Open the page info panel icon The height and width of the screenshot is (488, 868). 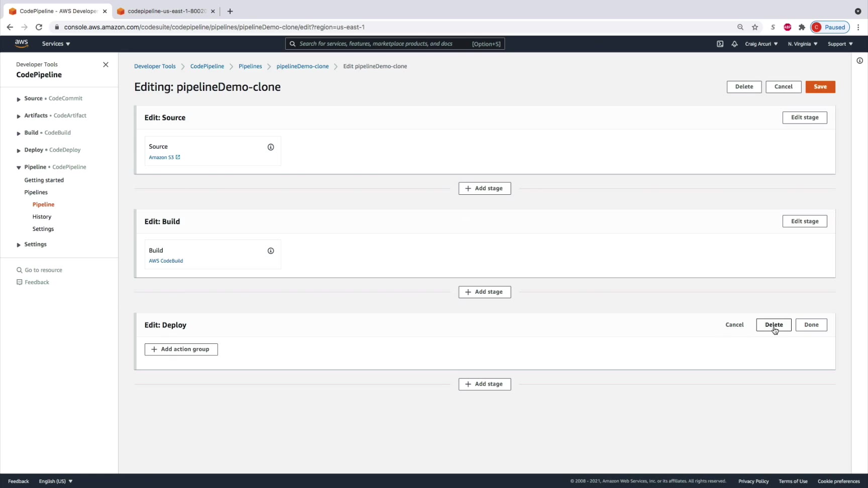point(860,61)
